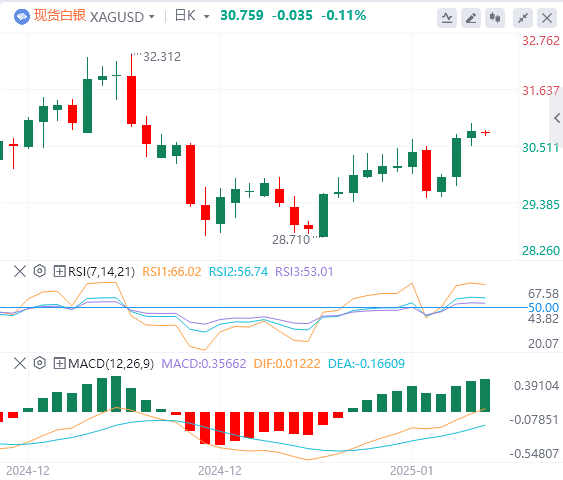Click the MACD(12,26,9) label
This screenshot has height=480, width=563.
click(x=111, y=364)
